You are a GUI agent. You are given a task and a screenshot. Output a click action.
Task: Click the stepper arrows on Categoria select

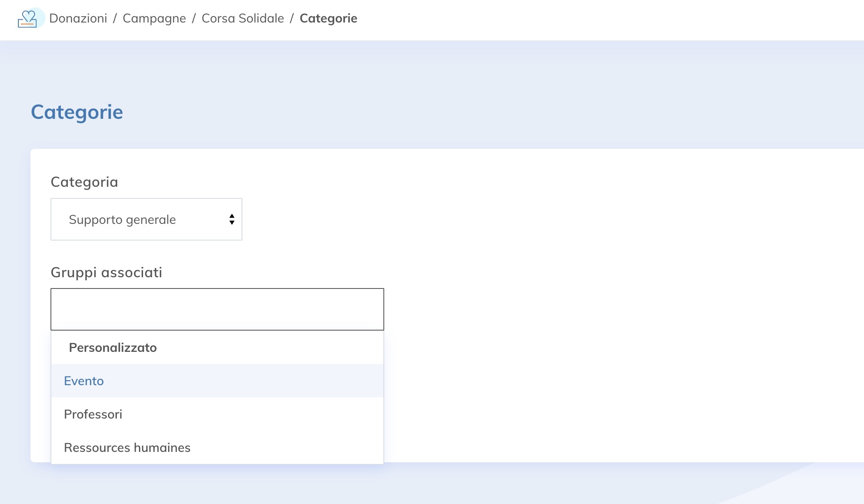pos(232,219)
